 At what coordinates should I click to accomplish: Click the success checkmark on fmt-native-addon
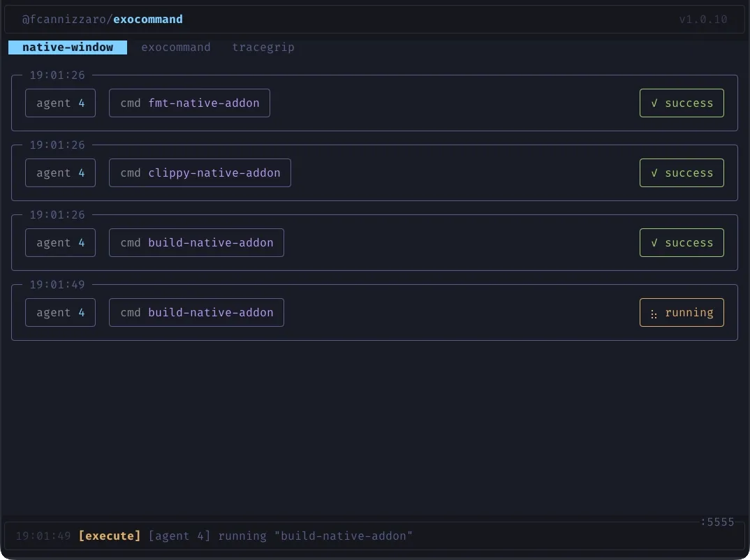(654, 103)
